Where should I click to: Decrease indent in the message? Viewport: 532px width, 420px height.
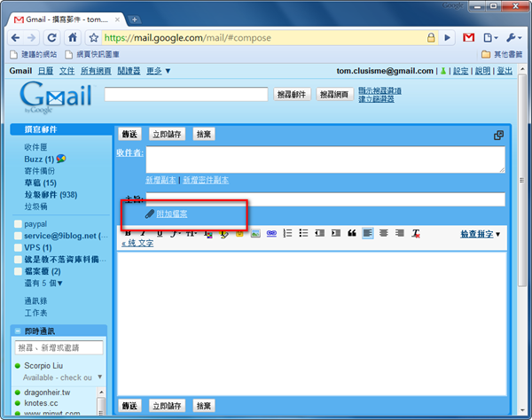(x=319, y=233)
